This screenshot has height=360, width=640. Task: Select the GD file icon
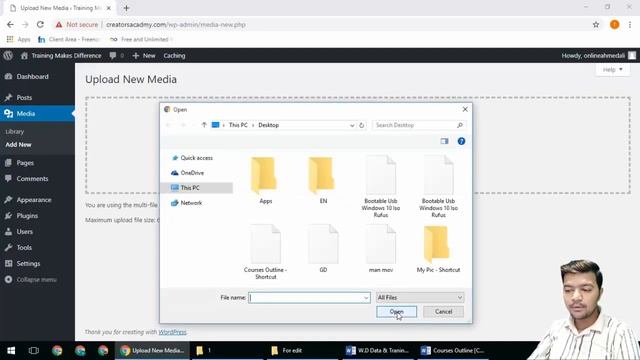tap(323, 244)
